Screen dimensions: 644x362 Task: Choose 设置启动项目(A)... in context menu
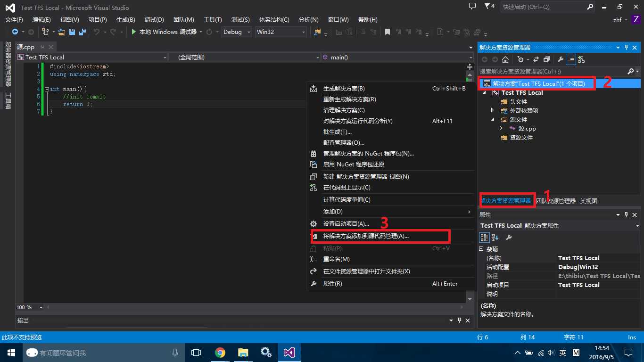[390, 223]
